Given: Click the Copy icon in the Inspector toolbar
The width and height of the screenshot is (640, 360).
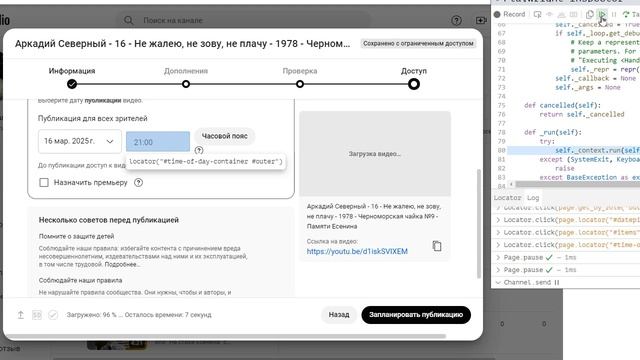Looking at the screenshot, I should click(x=589, y=14).
